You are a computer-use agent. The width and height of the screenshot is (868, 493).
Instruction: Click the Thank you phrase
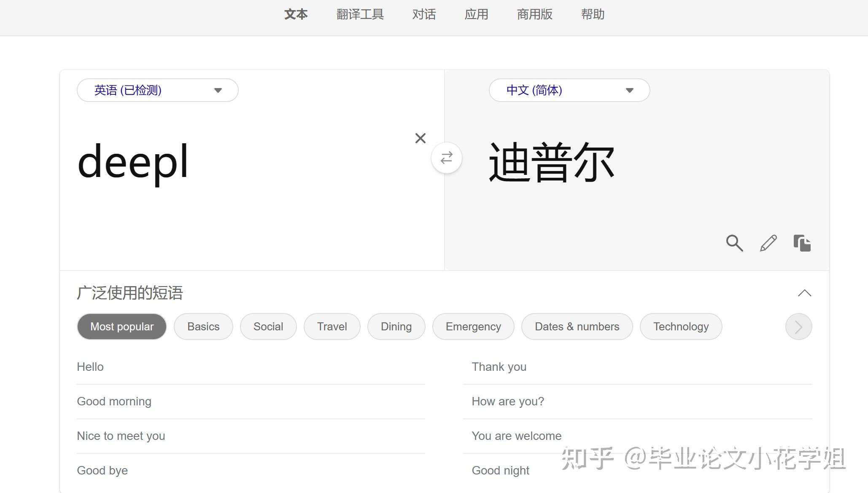[x=499, y=367]
